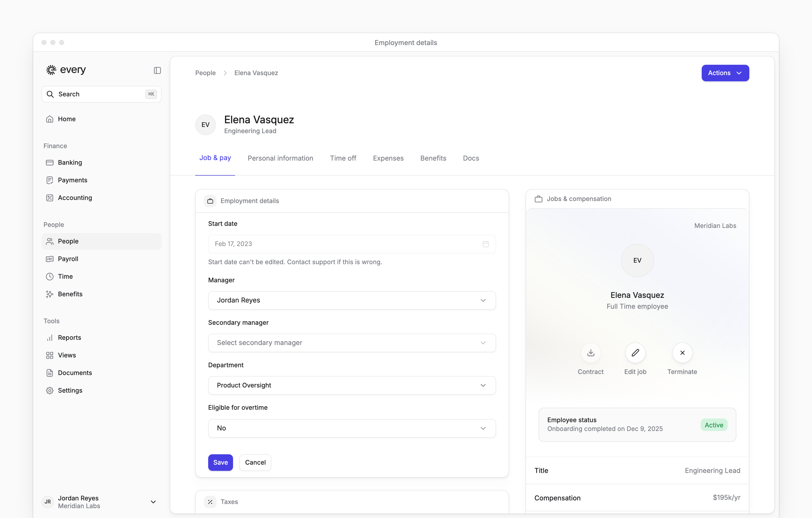This screenshot has height=518, width=812.
Task: Switch to the Personal information tab
Action: [280, 158]
